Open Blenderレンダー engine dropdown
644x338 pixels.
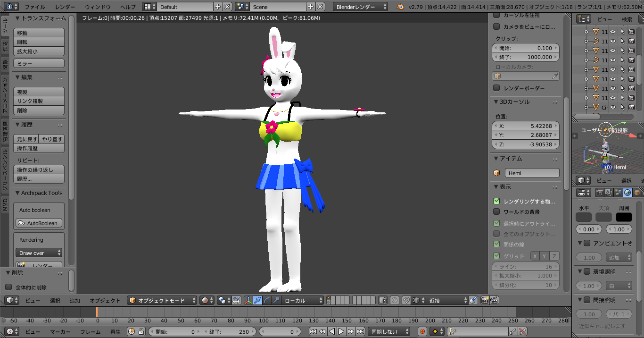tap(361, 7)
